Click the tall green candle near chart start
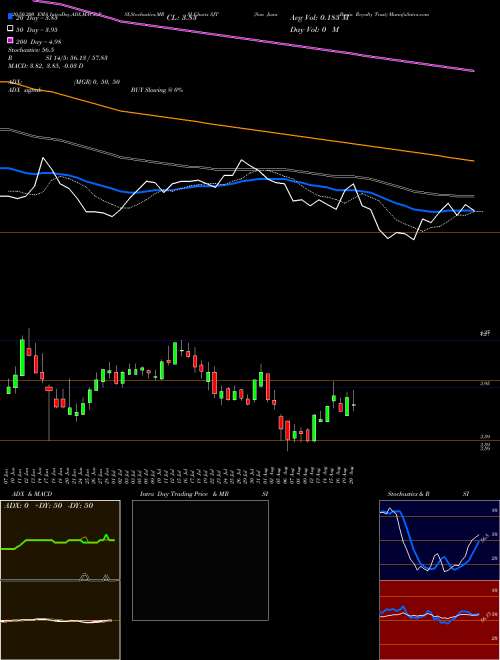This screenshot has width=500, height=660. pyautogui.click(x=22, y=357)
